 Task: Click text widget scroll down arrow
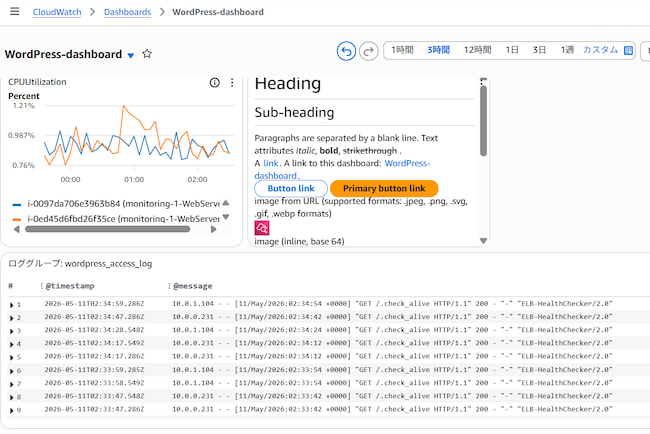tap(483, 240)
